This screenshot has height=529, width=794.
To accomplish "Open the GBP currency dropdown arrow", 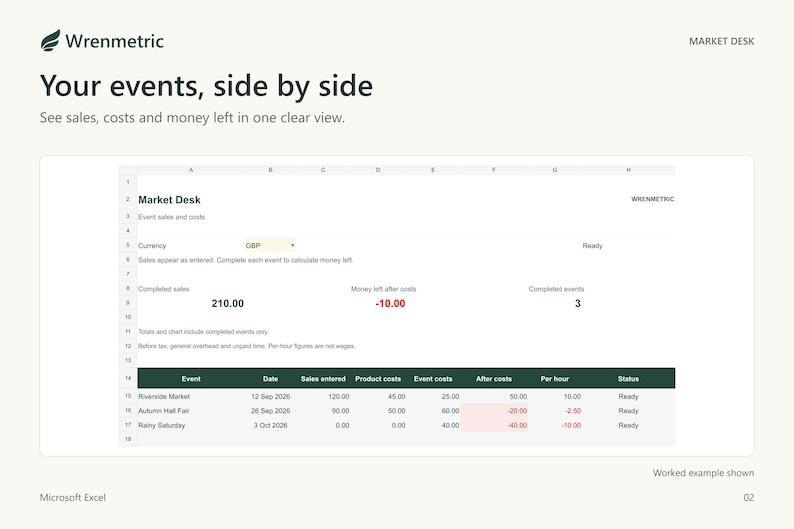I will pyautogui.click(x=292, y=246).
